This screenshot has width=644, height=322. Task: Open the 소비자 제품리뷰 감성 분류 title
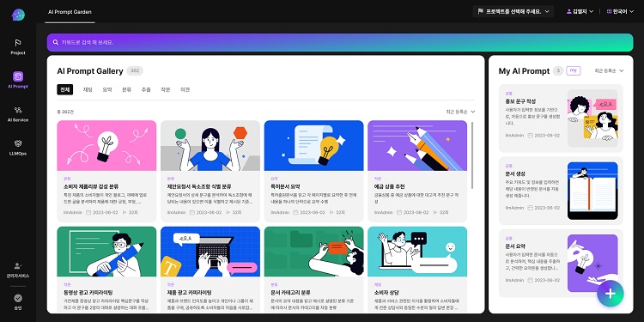click(x=91, y=186)
